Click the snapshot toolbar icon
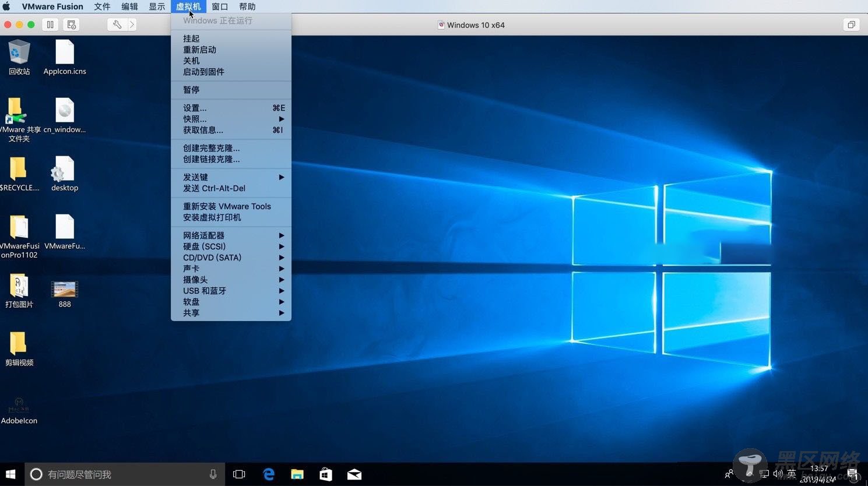The width and height of the screenshot is (868, 486). 71,24
